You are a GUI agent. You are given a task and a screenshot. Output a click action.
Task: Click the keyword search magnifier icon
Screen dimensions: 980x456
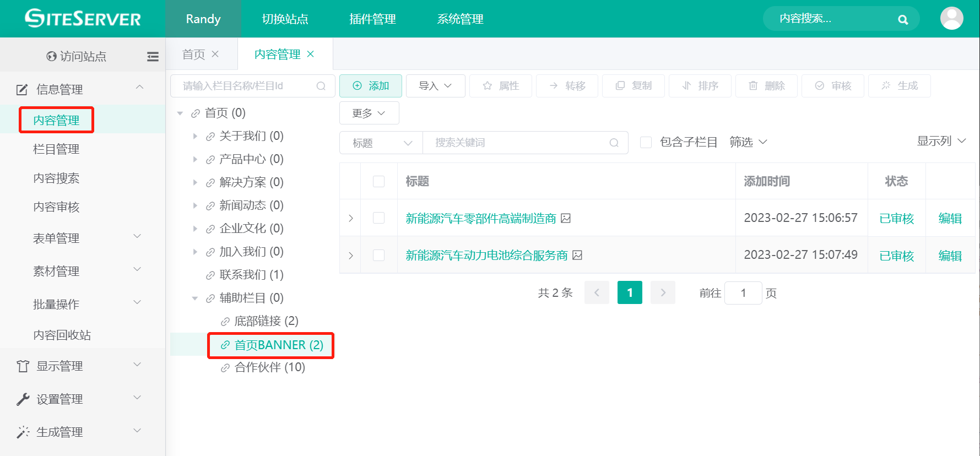click(614, 143)
